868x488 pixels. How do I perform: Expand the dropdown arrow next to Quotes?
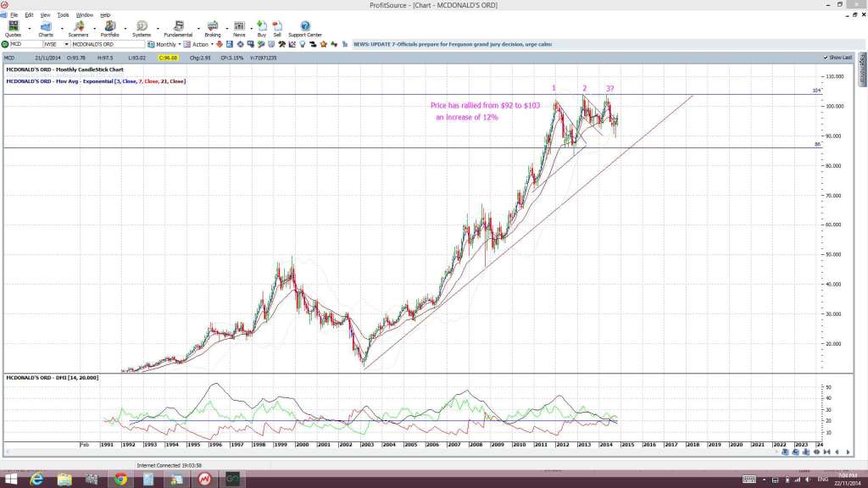pyautogui.click(x=30, y=28)
